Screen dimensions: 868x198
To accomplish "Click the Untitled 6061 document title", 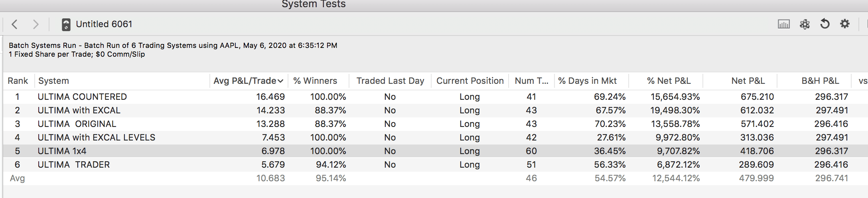I will click(104, 24).
